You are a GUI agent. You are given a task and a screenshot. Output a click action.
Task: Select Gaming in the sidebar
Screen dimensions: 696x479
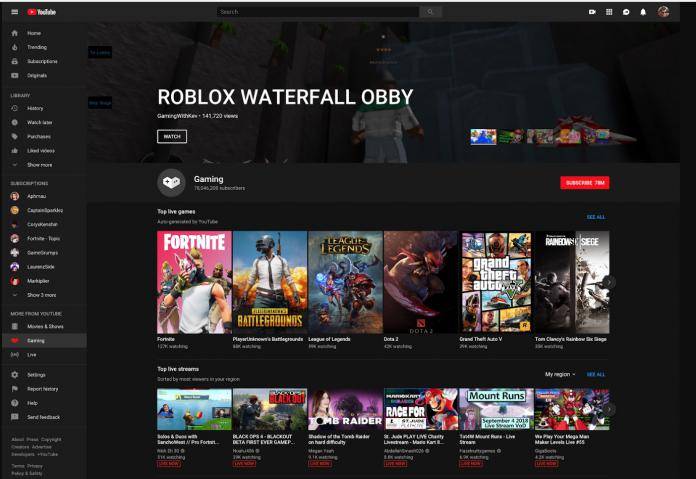(44, 340)
